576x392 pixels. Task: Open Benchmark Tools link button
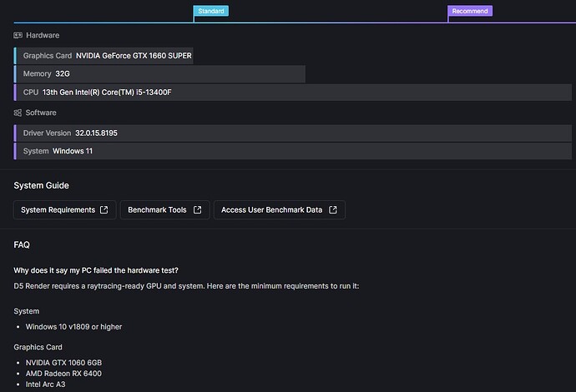165,210
